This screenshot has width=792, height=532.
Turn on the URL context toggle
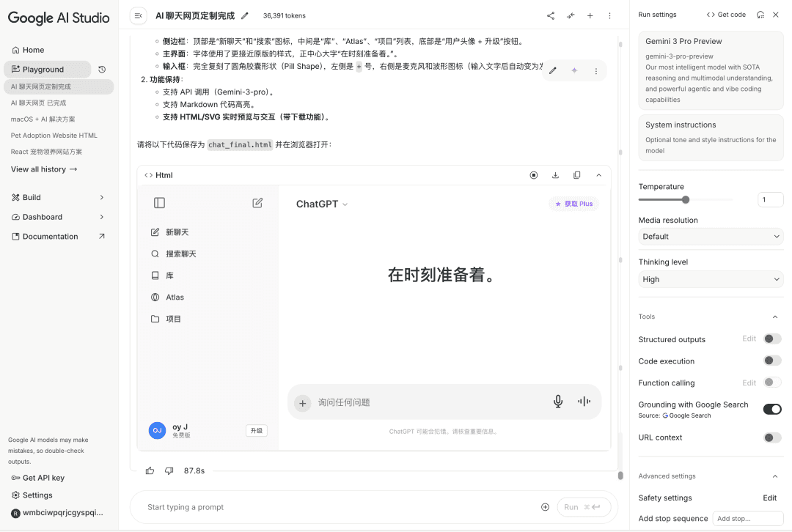coord(771,437)
